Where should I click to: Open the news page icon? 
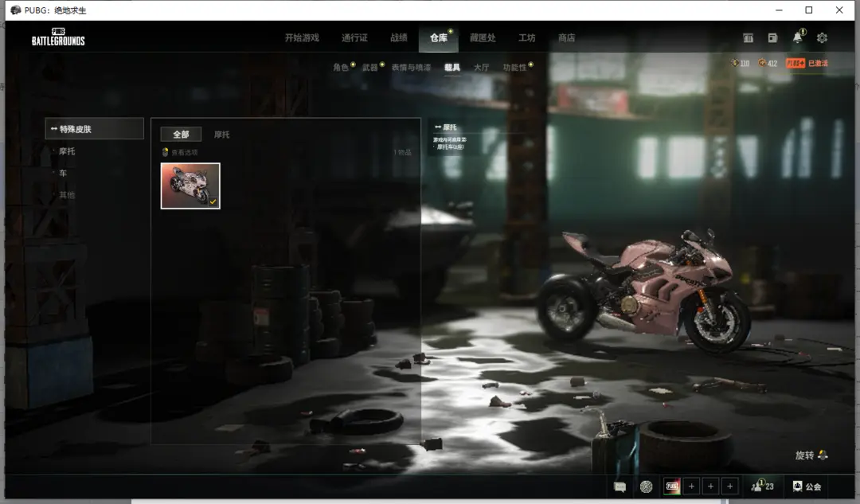coord(772,38)
